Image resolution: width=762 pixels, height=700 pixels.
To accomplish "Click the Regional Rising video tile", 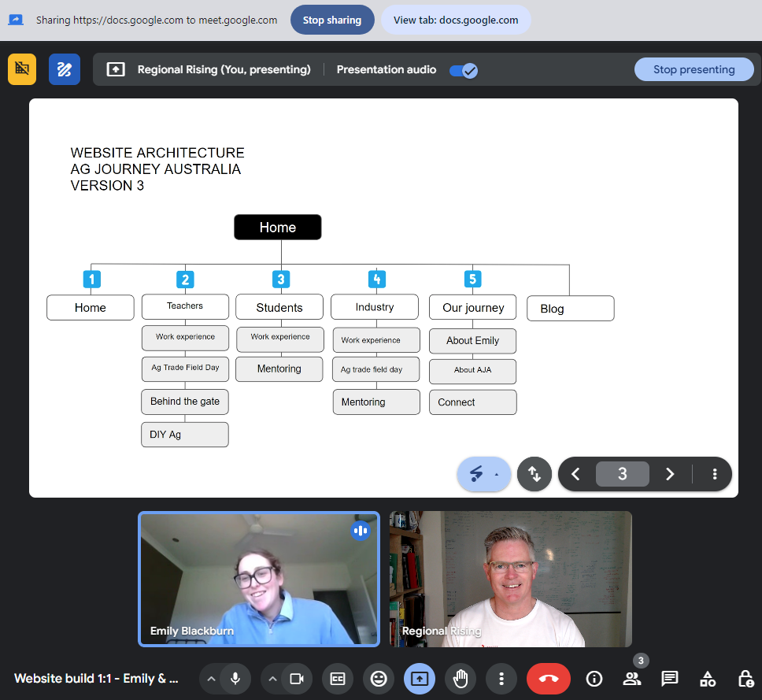I will [510, 579].
